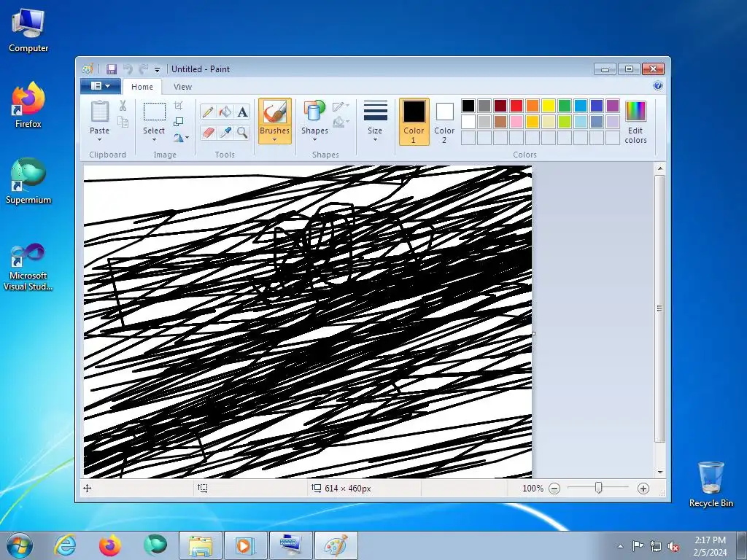
Task: Open Customize Quick Access Toolbar arrow
Action: [158, 69]
